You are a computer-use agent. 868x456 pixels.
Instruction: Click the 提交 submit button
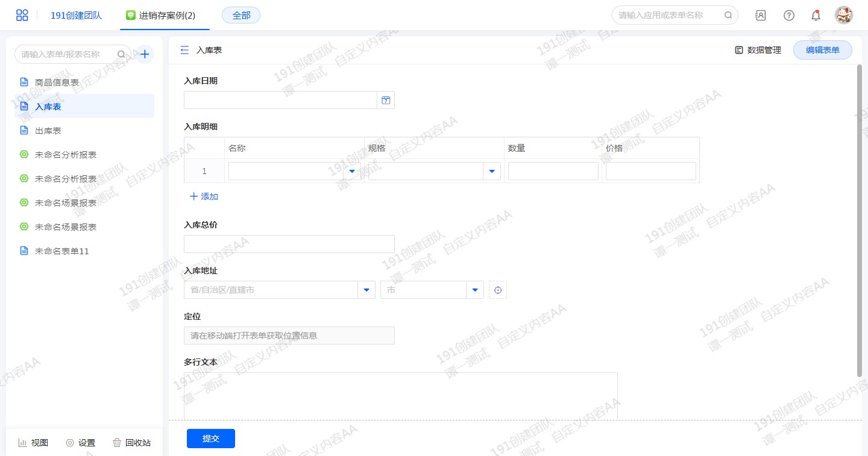(211, 439)
